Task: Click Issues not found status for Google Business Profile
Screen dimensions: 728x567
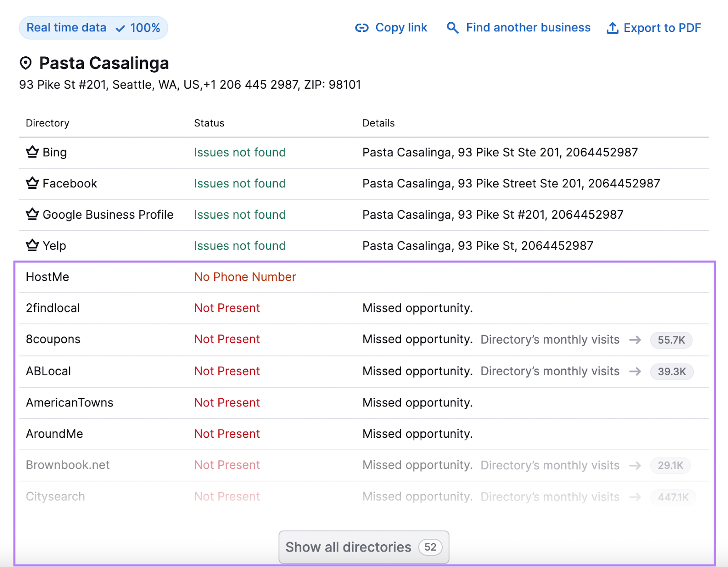Action: (x=240, y=215)
